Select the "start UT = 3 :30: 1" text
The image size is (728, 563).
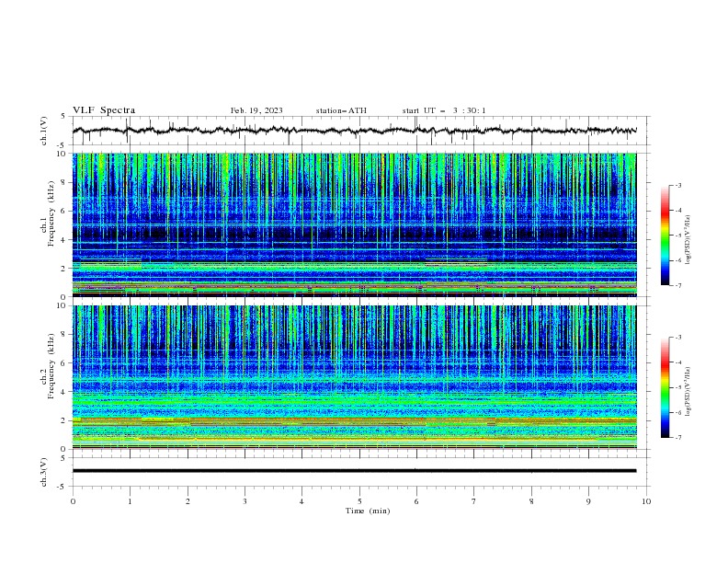444,110
